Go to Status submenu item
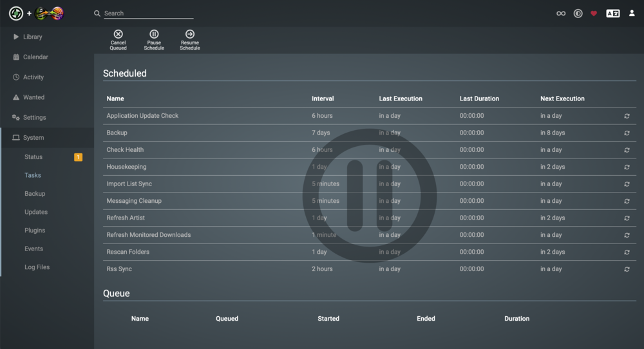The width and height of the screenshot is (644, 349). [33, 157]
